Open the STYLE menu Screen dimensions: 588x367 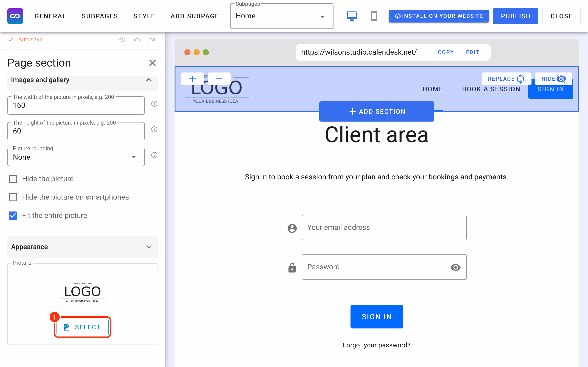tap(144, 16)
